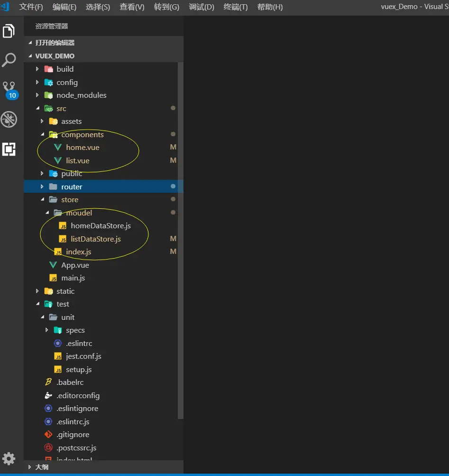Screen dimensions: 449x476
Task: Collapse the unit folder arrow
Action: pos(43,317)
